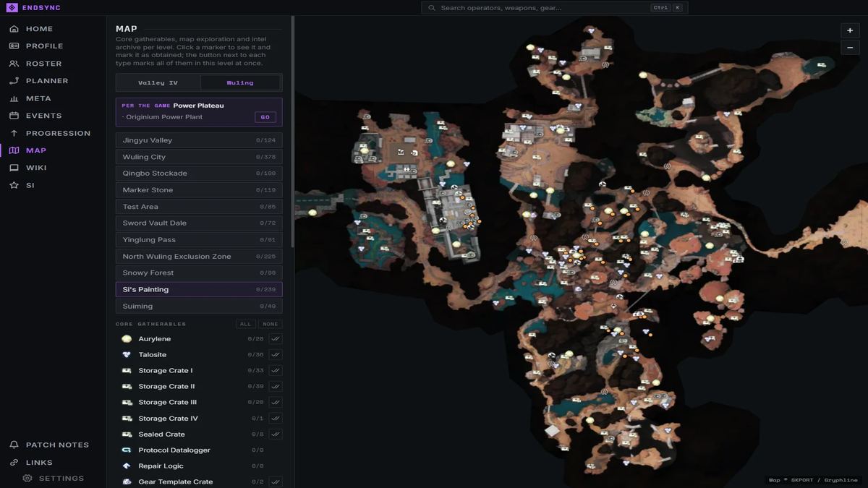Select the Jingyu Valley level
This screenshot has width=868, height=488.
[x=199, y=140]
